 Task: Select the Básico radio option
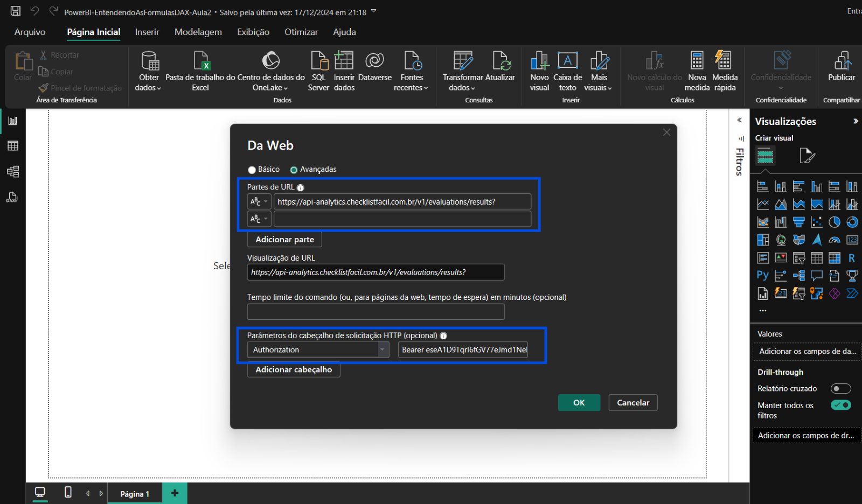(x=252, y=170)
